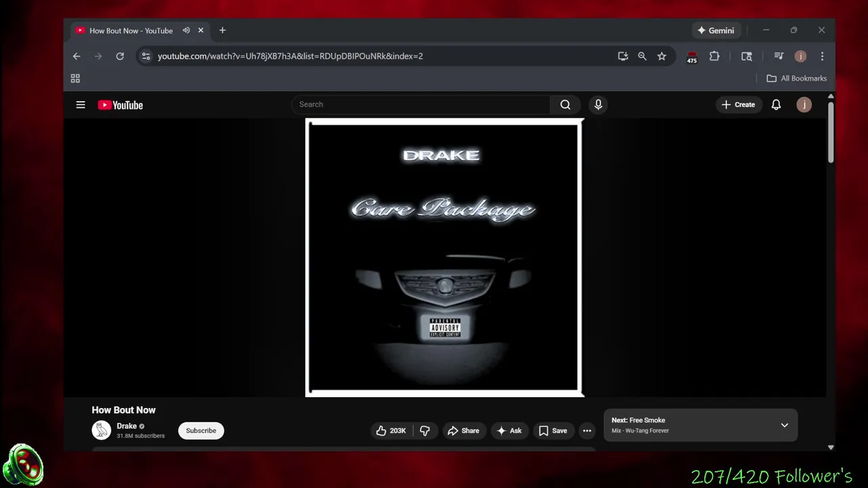
Task: Open Drake channel avatar
Action: [x=101, y=430]
